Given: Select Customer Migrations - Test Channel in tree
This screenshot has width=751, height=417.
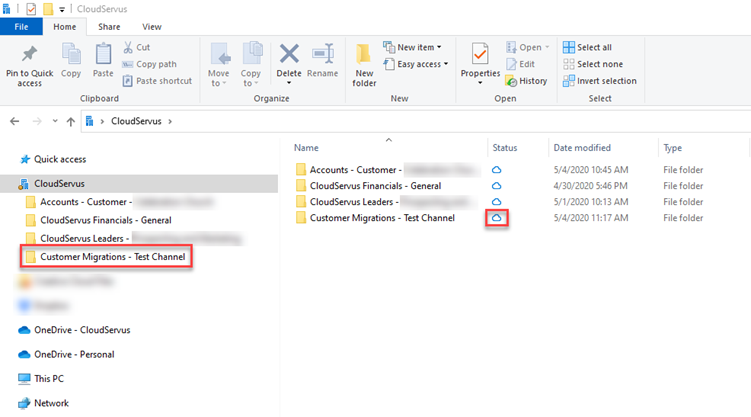Looking at the screenshot, I should tap(106, 257).
